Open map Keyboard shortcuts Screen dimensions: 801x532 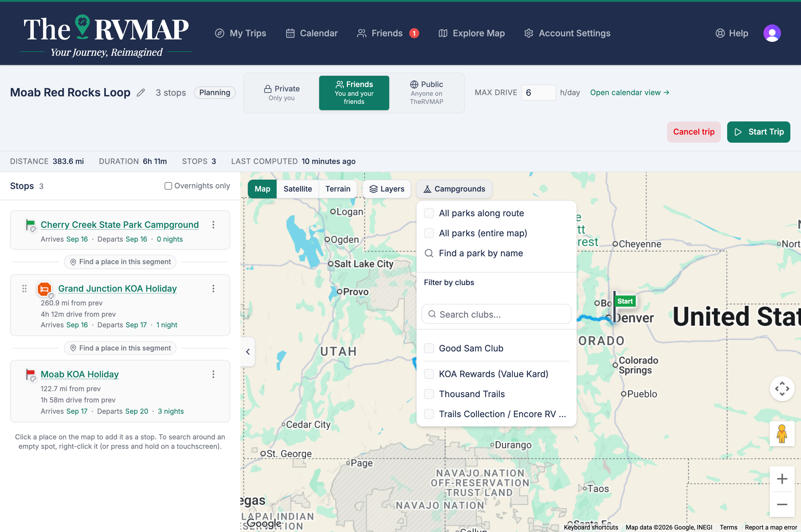591,527
